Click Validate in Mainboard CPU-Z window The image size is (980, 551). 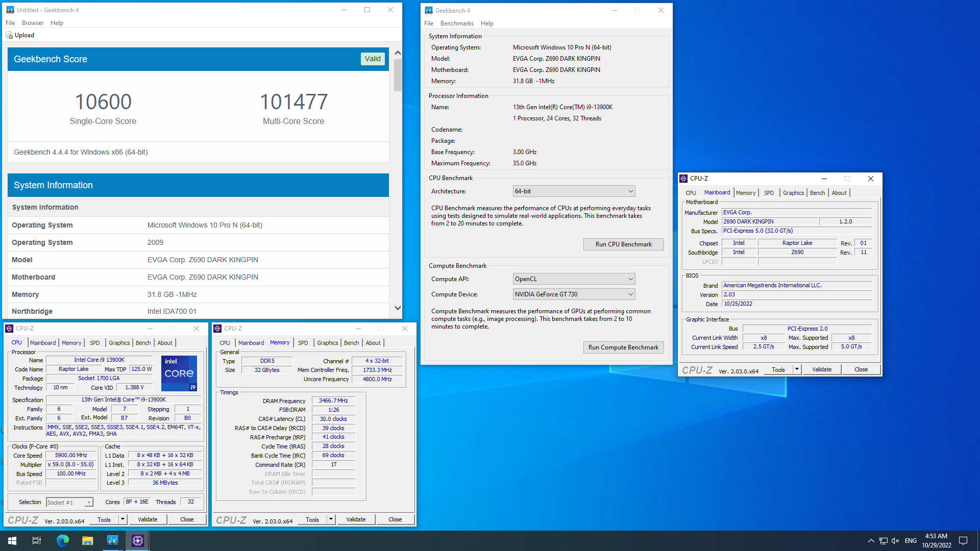822,369
